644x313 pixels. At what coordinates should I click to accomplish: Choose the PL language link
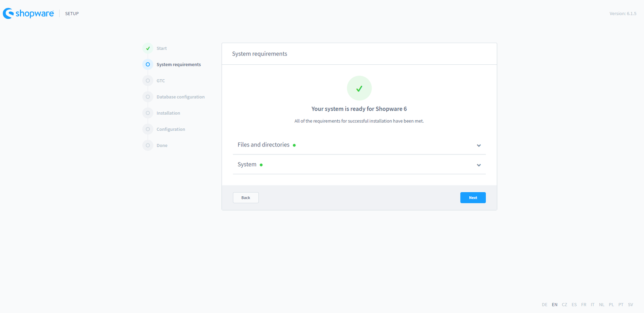point(611,305)
